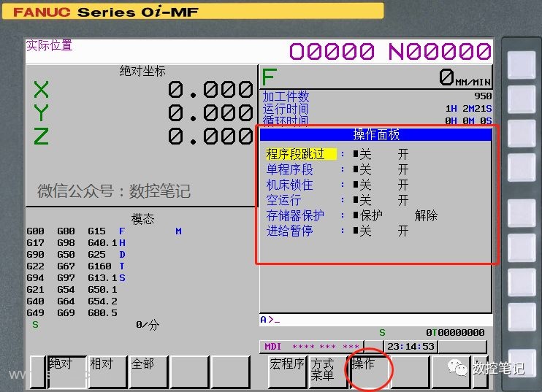Set 进给暂停 feed hold to 开
This screenshot has height=392, width=542.
click(x=403, y=231)
